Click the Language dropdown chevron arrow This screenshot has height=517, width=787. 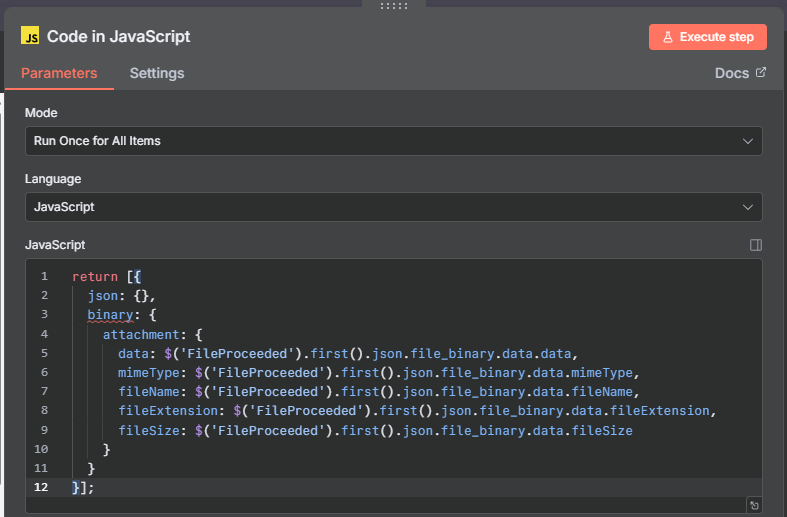[748, 207]
